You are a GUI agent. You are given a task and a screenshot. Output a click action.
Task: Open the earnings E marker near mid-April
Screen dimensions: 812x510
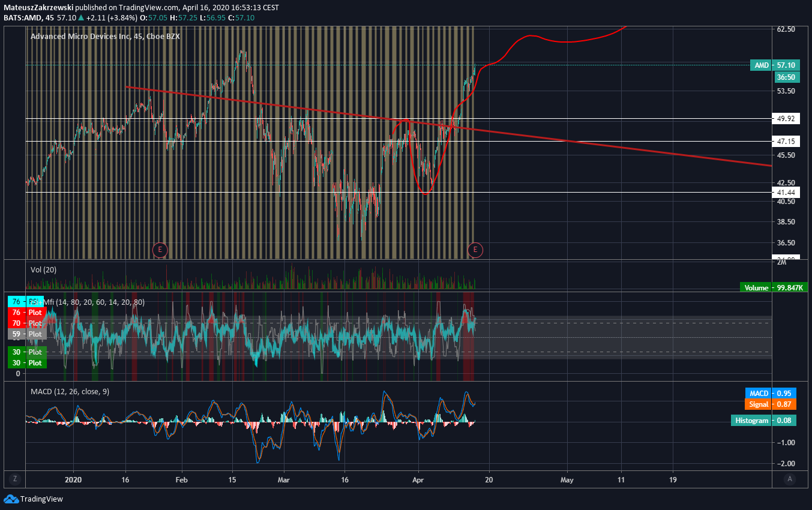point(475,249)
